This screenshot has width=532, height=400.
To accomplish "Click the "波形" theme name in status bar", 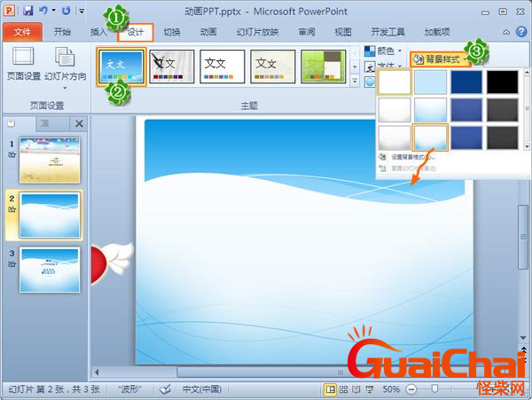I will 130,389.
